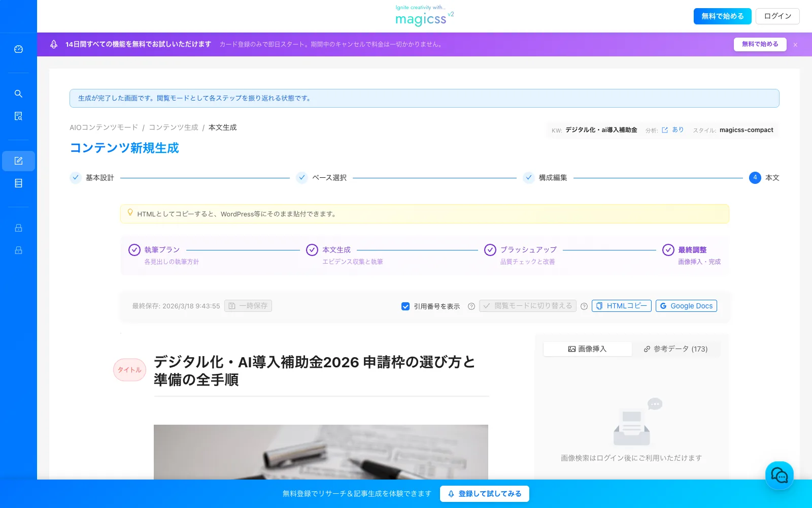Switch to the 画像挿入 tab
This screenshot has height=508, width=812.
[x=587, y=349]
